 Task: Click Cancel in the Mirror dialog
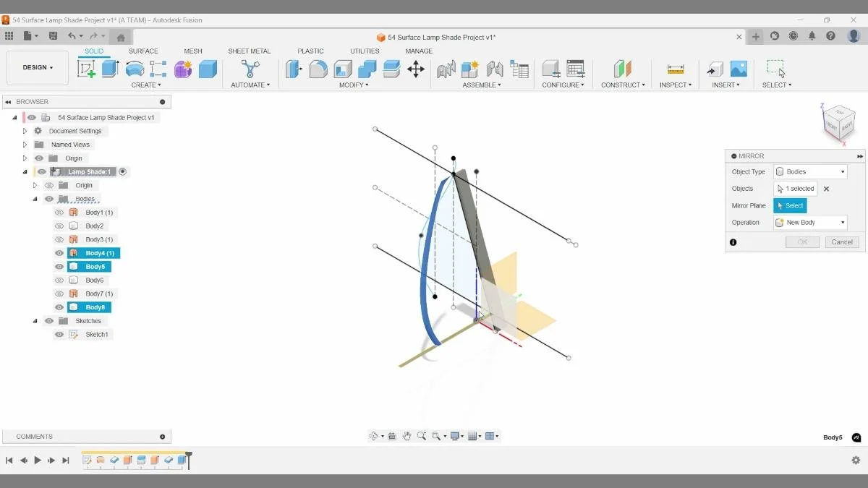click(841, 242)
